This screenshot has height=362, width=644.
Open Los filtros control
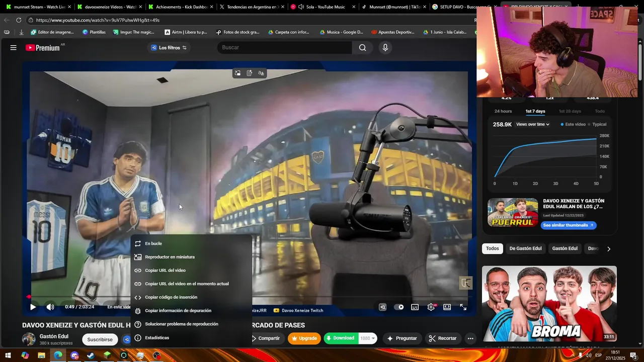tap(169, 48)
